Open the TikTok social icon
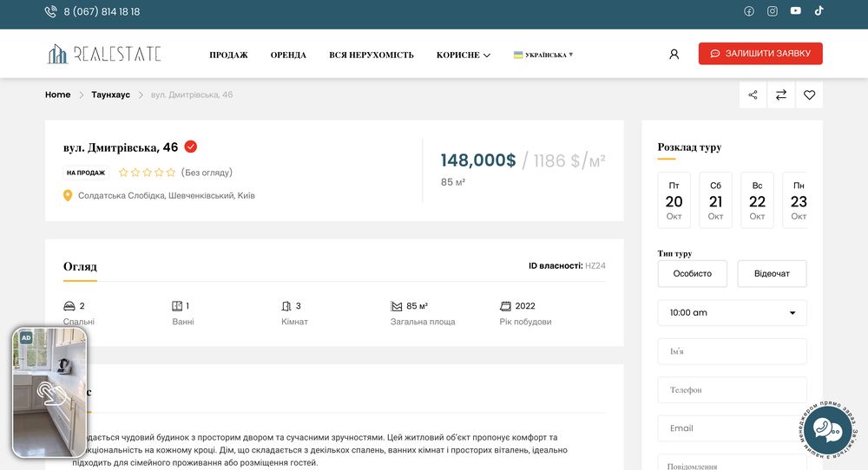The image size is (868, 470). tap(819, 10)
